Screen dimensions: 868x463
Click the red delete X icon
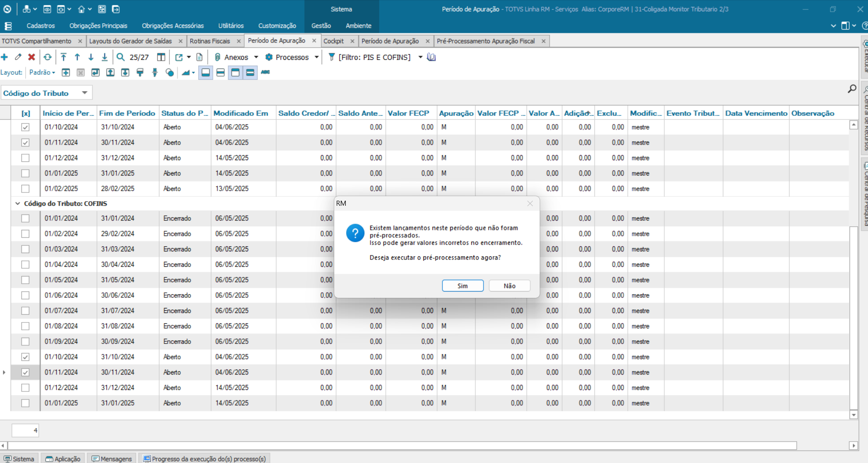[32, 57]
